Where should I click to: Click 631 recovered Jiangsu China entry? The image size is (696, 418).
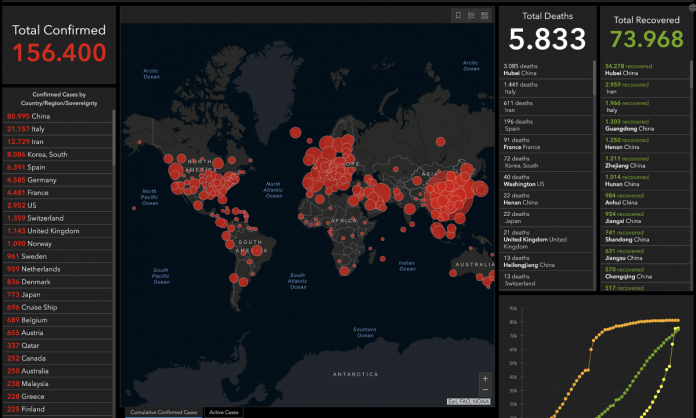pos(645,255)
